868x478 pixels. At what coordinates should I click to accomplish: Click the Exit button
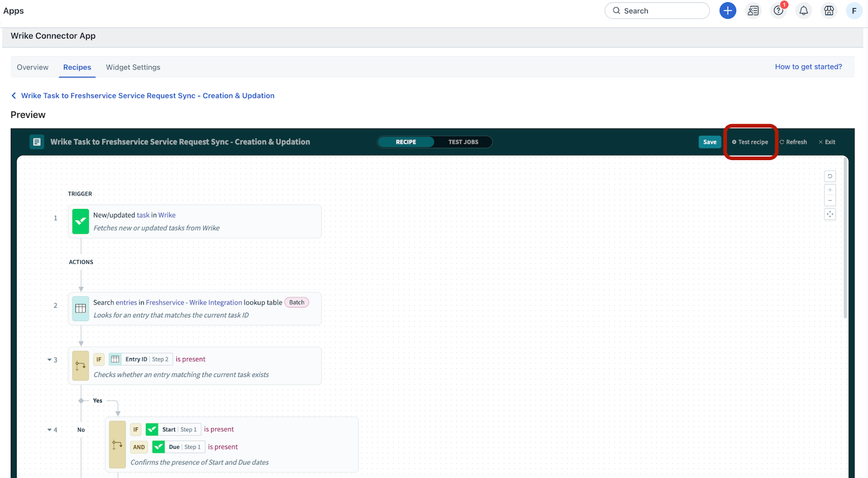point(827,142)
